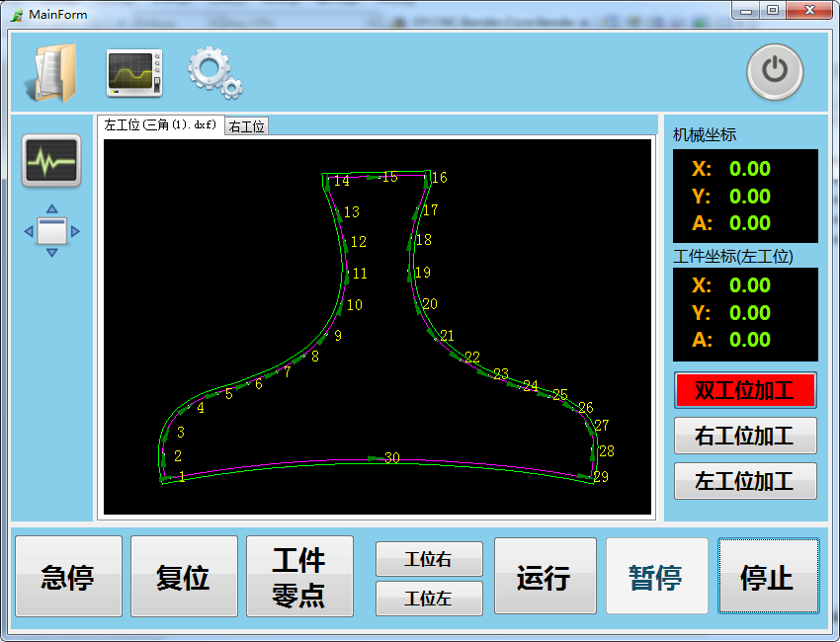
Task: Click the down arrow of jog control
Action: [52, 253]
